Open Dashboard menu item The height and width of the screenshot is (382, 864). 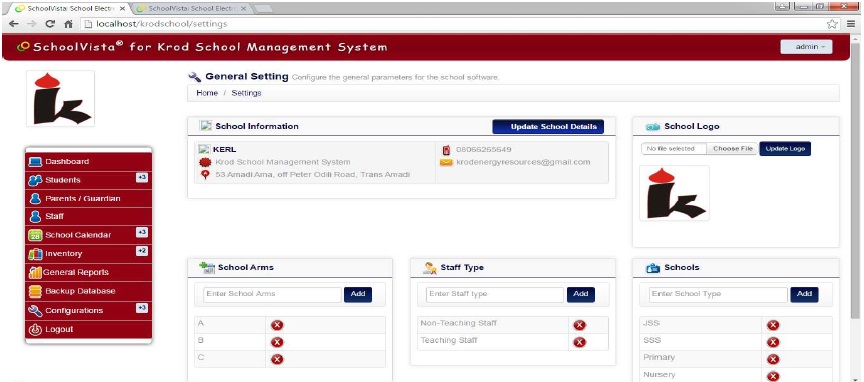coord(88,162)
